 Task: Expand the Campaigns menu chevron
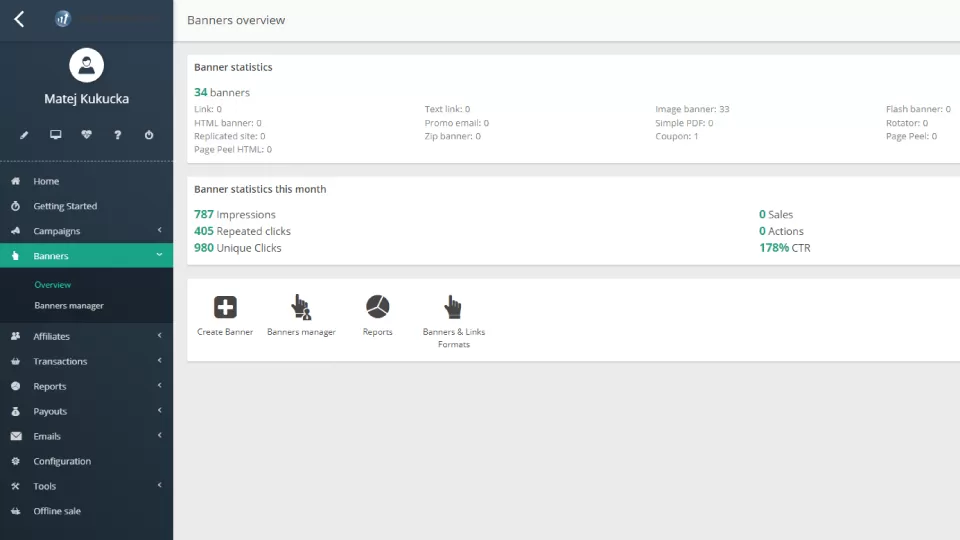[x=159, y=231]
